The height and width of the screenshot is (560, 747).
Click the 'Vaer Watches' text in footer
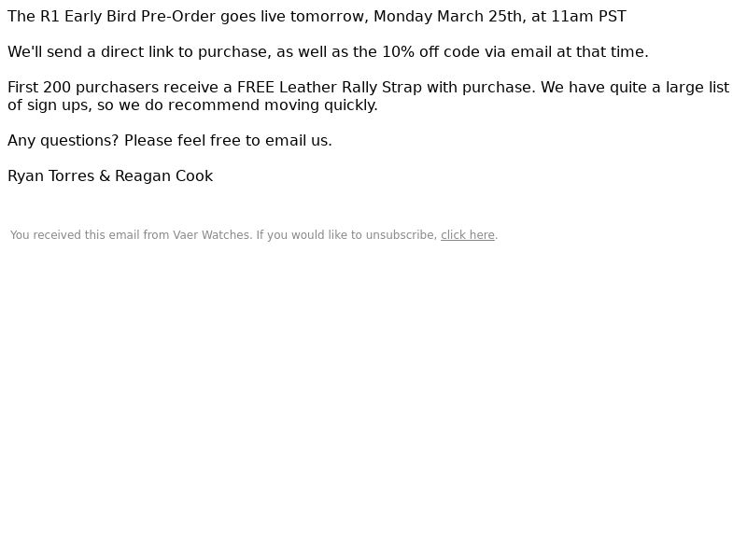211,235
